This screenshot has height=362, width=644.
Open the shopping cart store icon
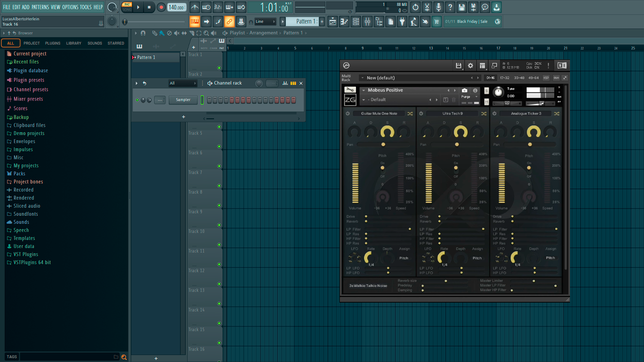(437, 21)
